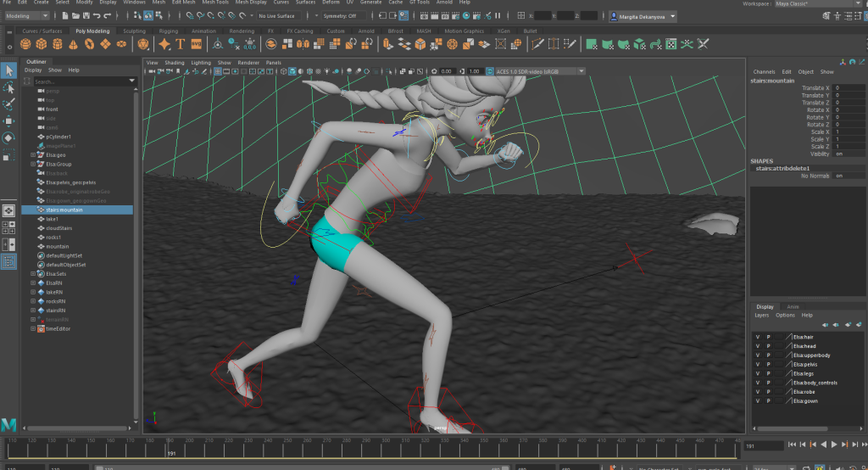Open Options menu in layer editor
This screenshot has width=868, height=470.
click(x=785, y=316)
